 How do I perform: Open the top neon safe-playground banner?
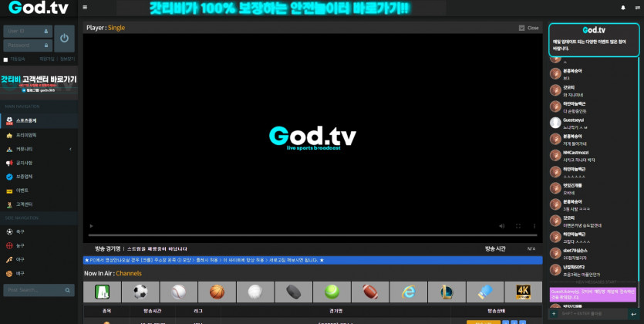(x=281, y=8)
